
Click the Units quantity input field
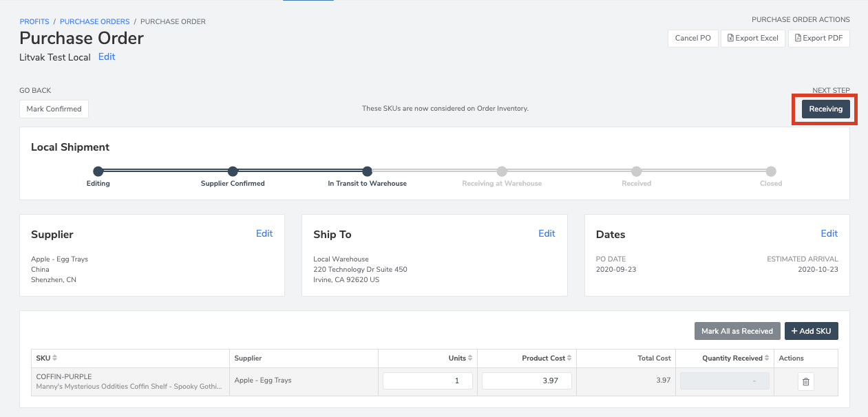click(427, 381)
